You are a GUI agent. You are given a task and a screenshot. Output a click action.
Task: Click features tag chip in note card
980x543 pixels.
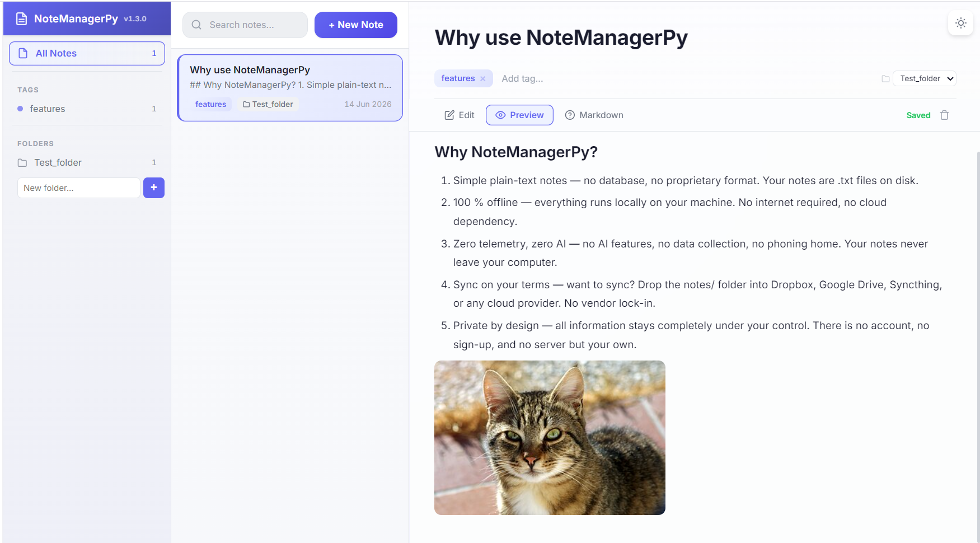[x=210, y=104]
